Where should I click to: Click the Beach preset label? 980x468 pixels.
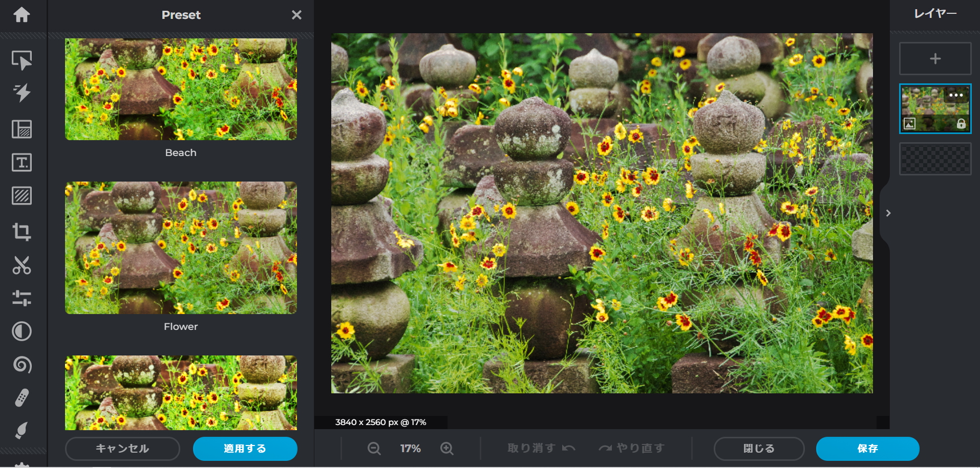pos(181,152)
